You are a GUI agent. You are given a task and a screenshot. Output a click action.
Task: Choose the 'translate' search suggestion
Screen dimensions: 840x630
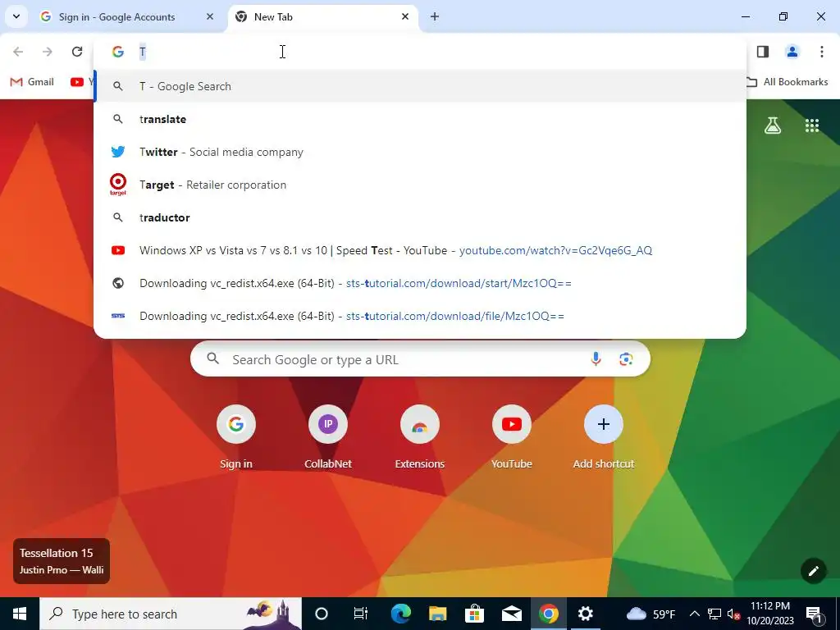(x=419, y=119)
